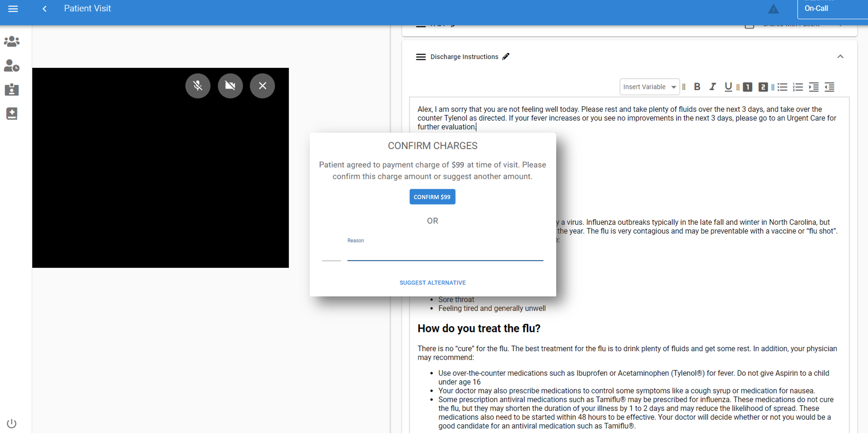The height and width of the screenshot is (436, 868).
Task: Collapse the Discharge Instructions section
Action: [840, 57]
